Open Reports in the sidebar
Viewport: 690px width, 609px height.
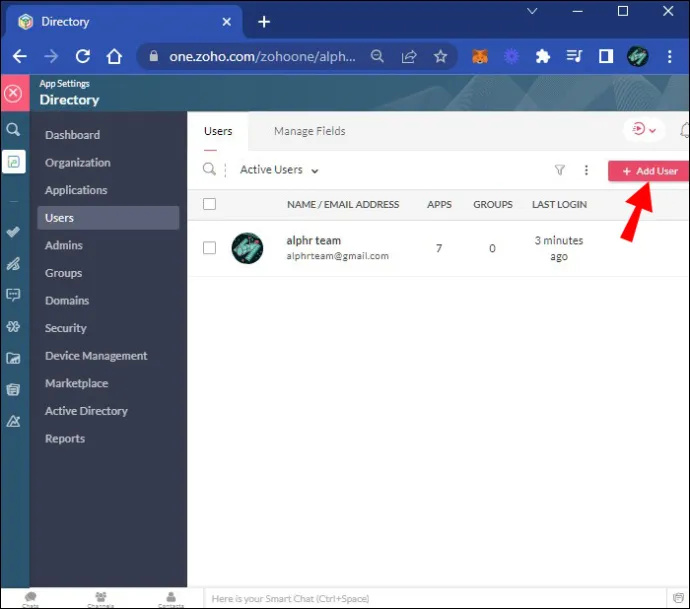65,439
